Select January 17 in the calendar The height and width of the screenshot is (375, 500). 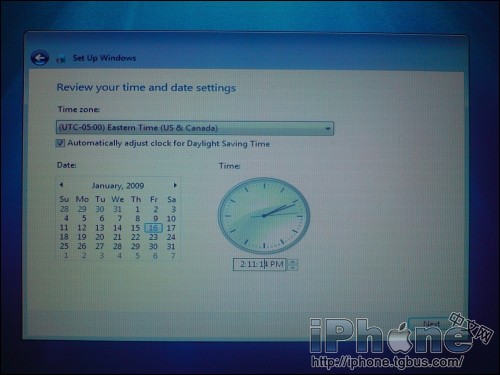[171, 228]
